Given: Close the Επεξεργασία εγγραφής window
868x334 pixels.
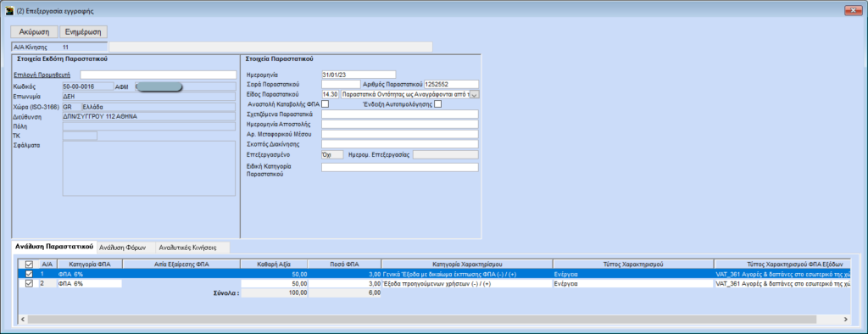Looking at the screenshot, I should pos(853,10).
